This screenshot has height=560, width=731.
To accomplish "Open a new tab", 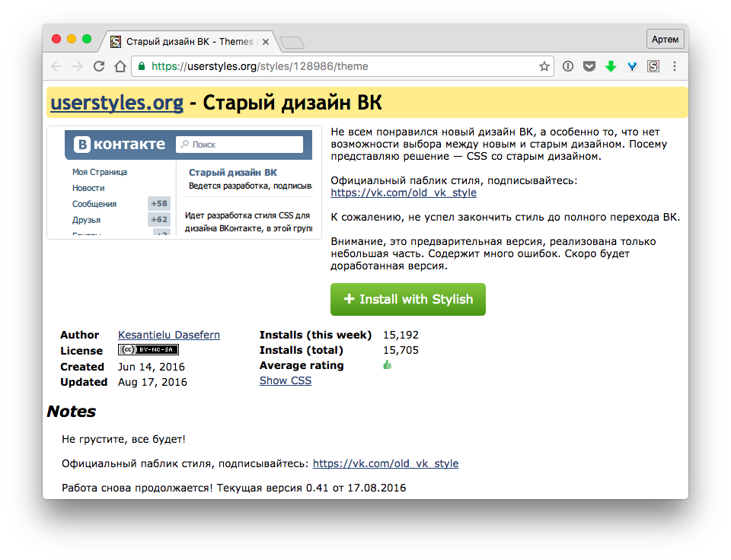I will [x=292, y=42].
